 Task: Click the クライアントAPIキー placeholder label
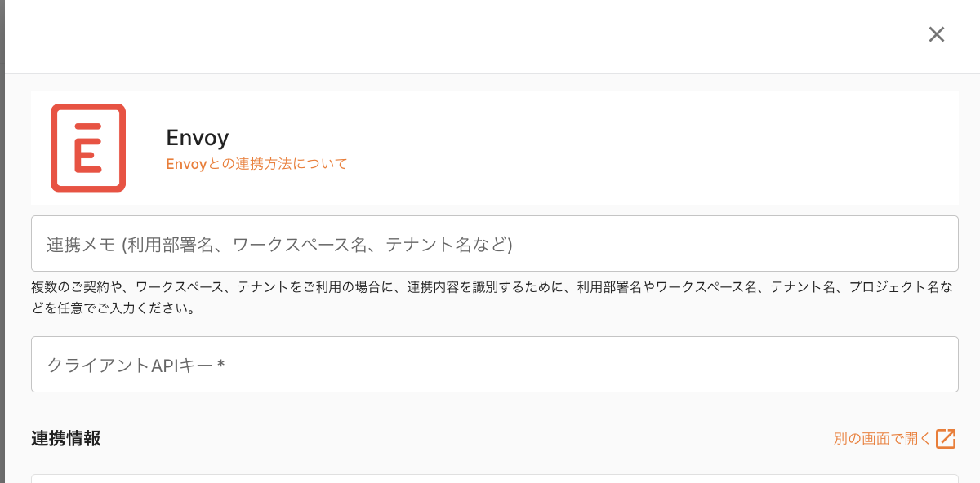[x=131, y=365]
